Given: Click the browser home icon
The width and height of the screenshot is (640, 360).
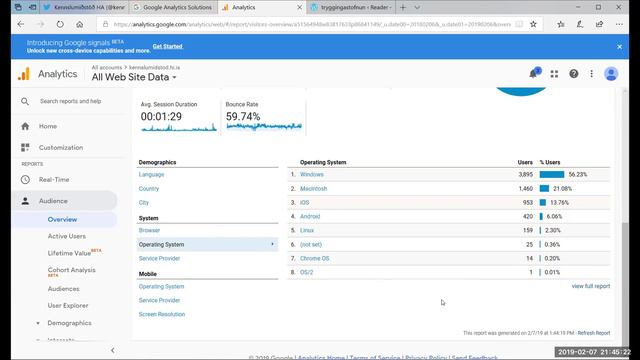Looking at the screenshot, I should click(80, 24).
